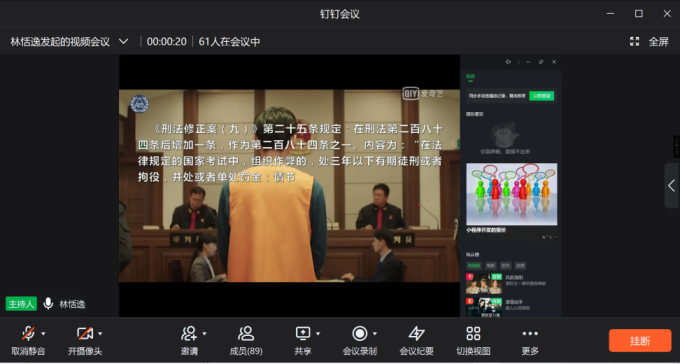Start 会议录制 meeting recording
The height and width of the screenshot is (364, 681).
click(x=360, y=334)
